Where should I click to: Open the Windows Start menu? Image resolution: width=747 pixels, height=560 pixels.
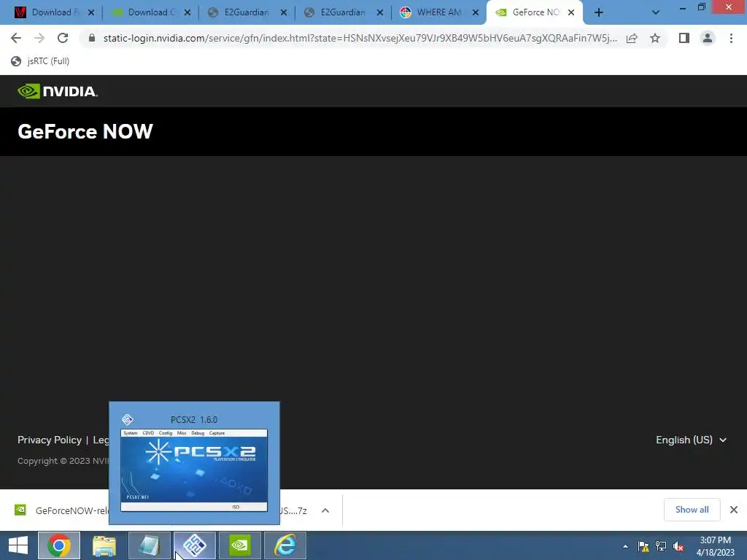click(x=18, y=545)
